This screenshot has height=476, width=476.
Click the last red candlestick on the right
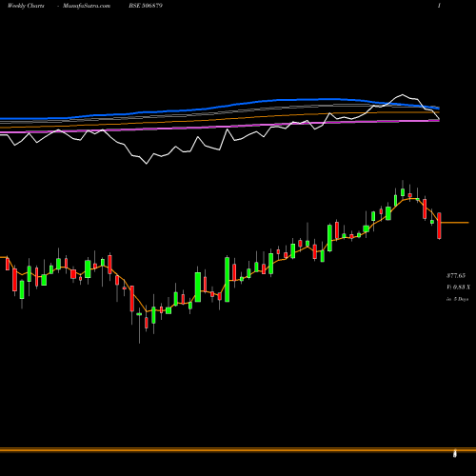439,226
